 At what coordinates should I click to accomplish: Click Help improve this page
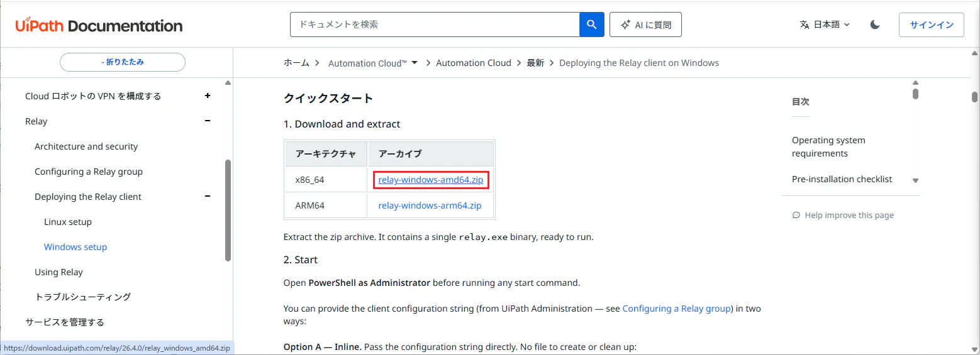pos(849,215)
